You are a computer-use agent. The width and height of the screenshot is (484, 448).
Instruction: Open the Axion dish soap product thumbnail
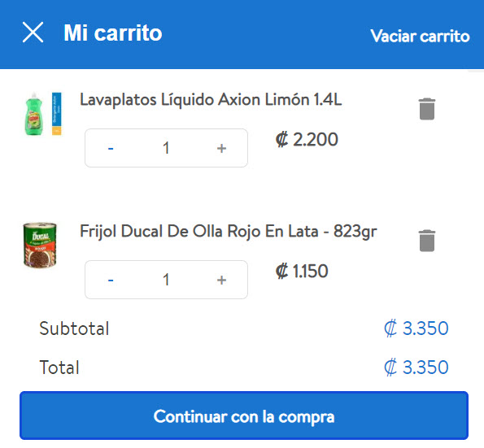[43, 114]
